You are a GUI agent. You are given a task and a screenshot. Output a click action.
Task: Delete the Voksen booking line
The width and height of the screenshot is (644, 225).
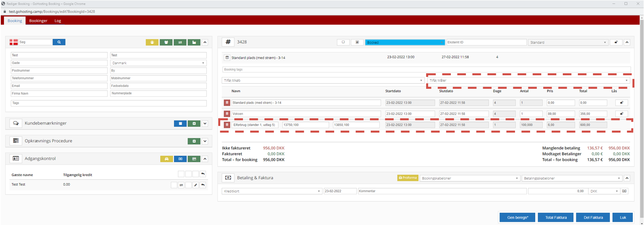(227, 114)
